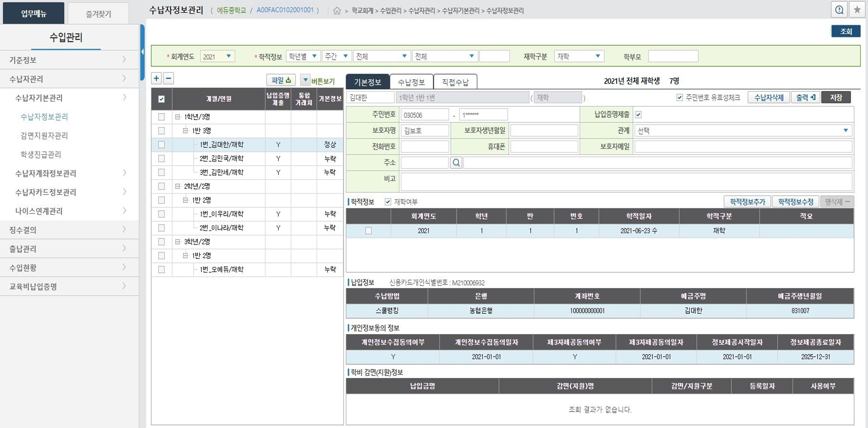Toggle 재학여부 checkbox

[x=388, y=202]
